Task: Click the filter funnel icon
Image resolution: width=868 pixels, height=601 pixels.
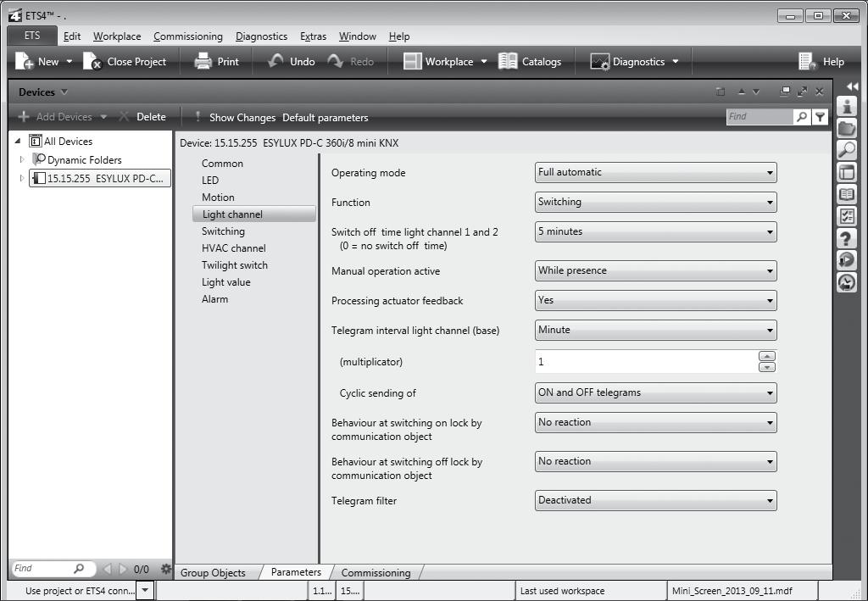Action: [x=820, y=117]
